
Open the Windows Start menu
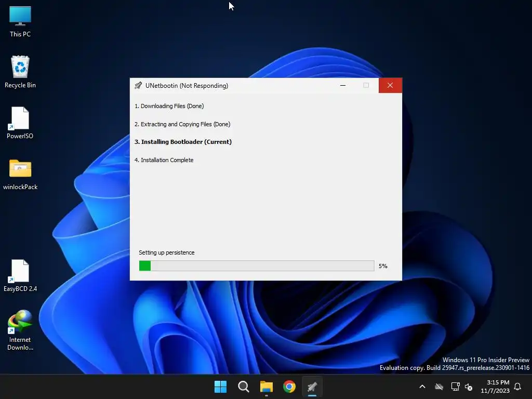[x=220, y=387]
